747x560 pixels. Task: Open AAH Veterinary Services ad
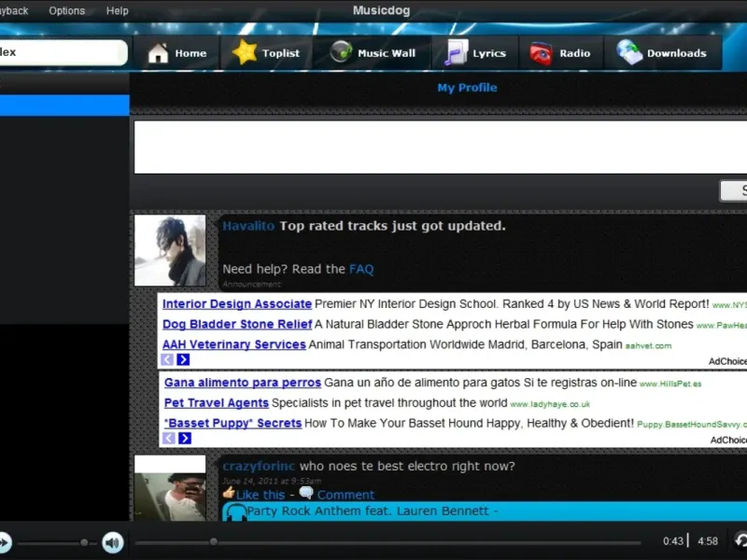coord(234,344)
